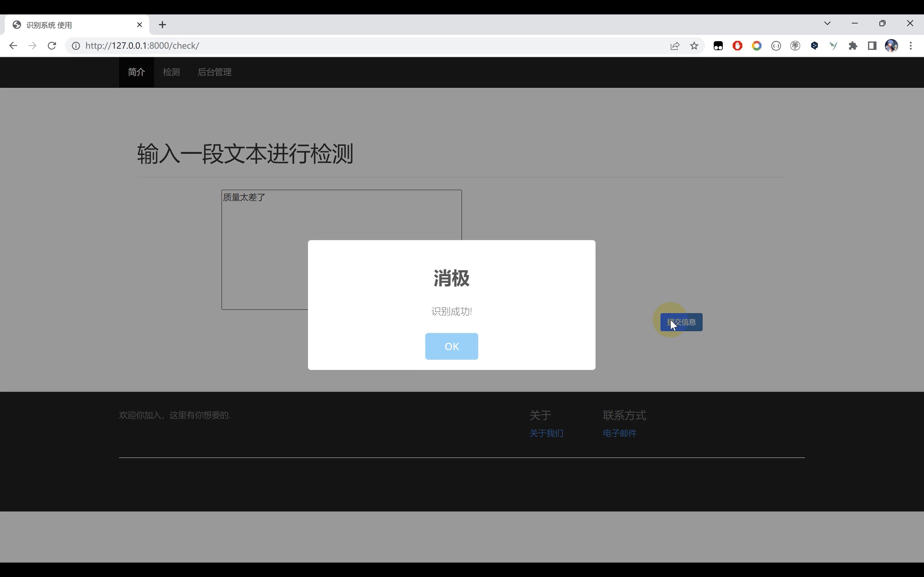The height and width of the screenshot is (577, 924).
Task: Select the 简介 navigation tab
Action: click(x=136, y=72)
